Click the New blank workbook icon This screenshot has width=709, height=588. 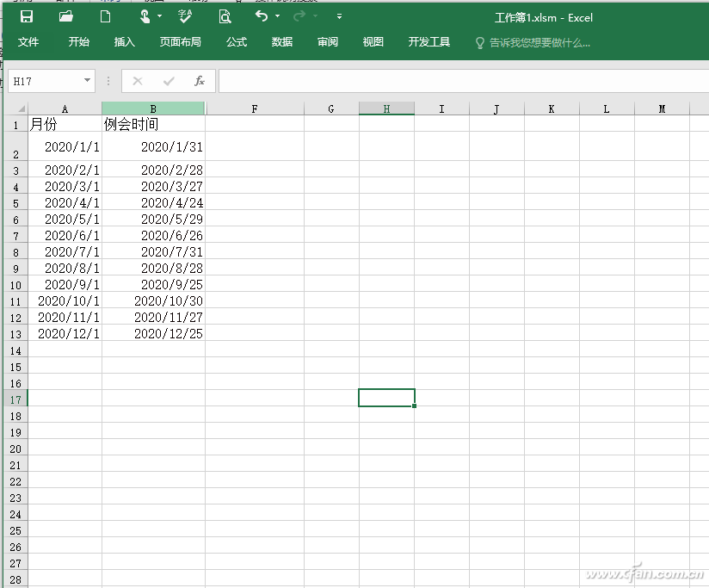click(105, 16)
